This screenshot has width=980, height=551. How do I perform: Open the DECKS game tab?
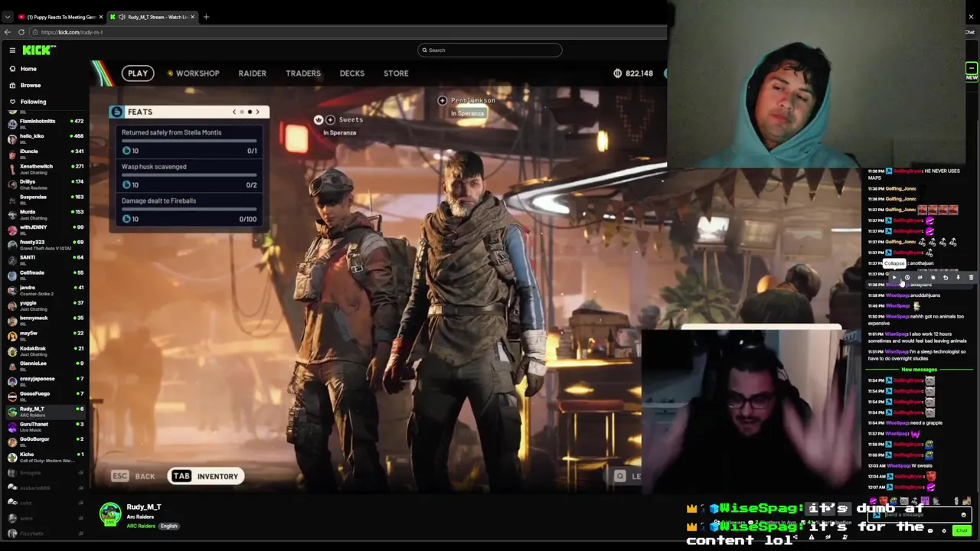click(x=352, y=73)
